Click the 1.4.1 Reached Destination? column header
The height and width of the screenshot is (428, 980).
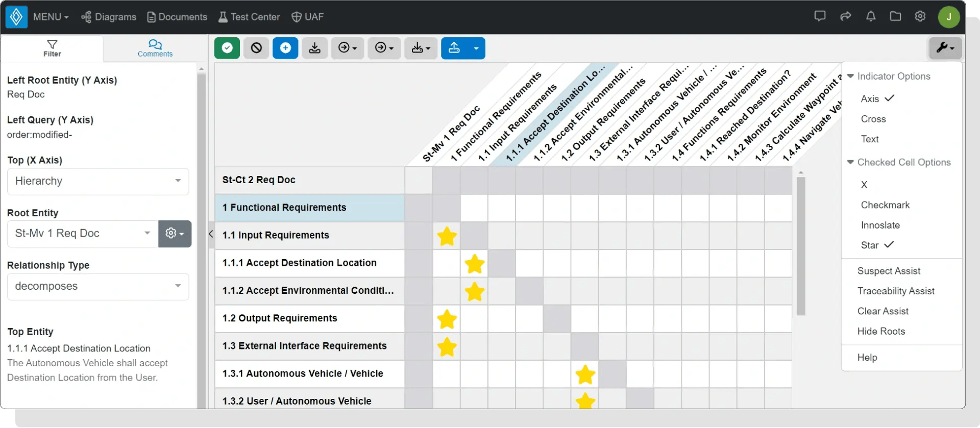tap(745, 116)
